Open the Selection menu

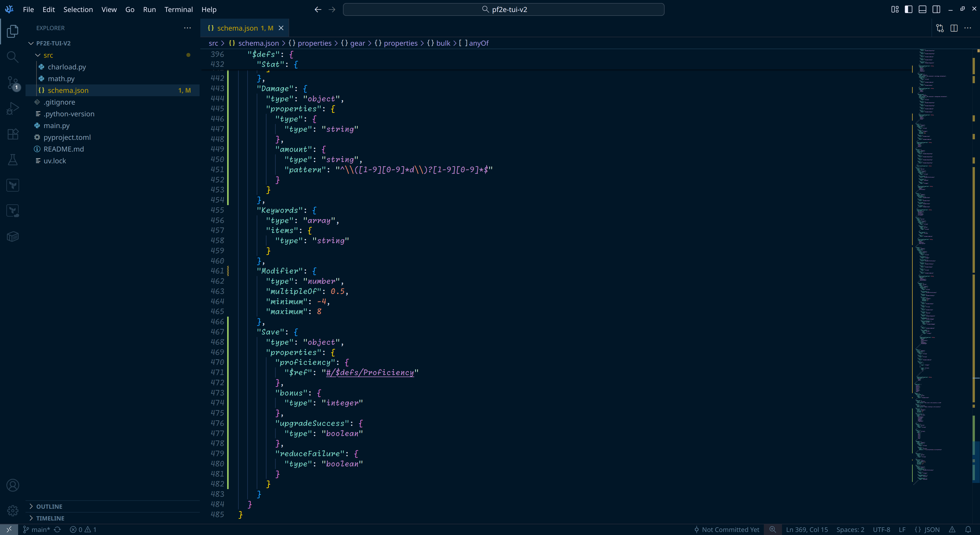[x=78, y=9]
